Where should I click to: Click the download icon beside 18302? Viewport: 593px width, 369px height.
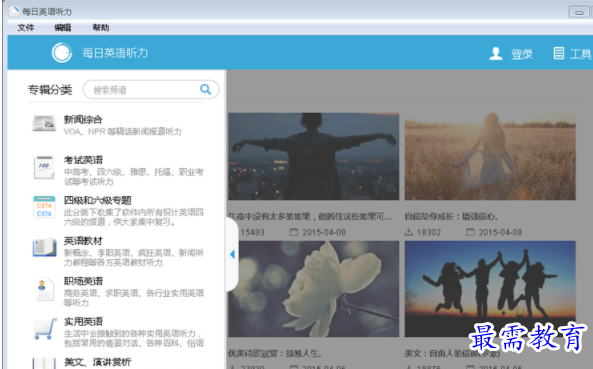[x=409, y=232]
